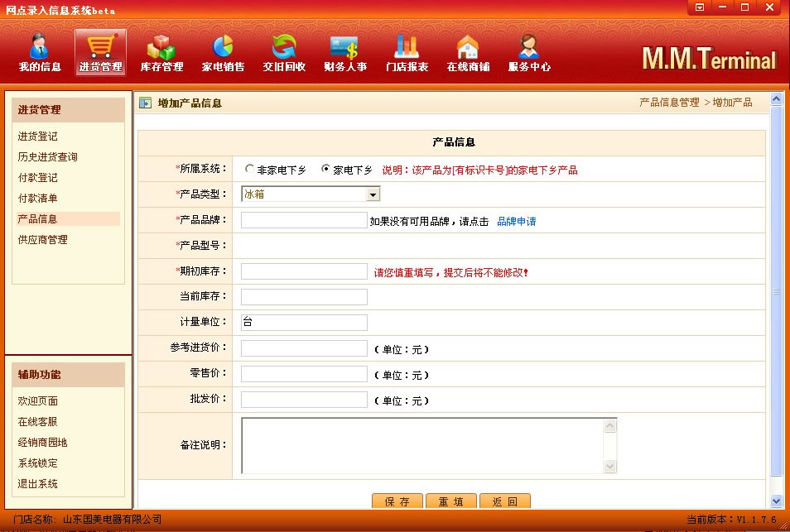Select the 进货管理 shopping cart icon
790x532 pixels.
point(100,52)
